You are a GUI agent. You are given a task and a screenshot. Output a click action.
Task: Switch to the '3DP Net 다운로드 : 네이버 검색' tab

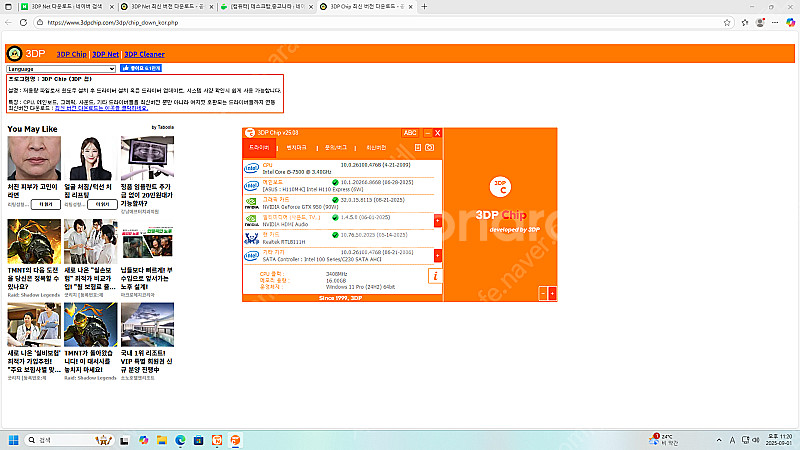click(x=66, y=7)
